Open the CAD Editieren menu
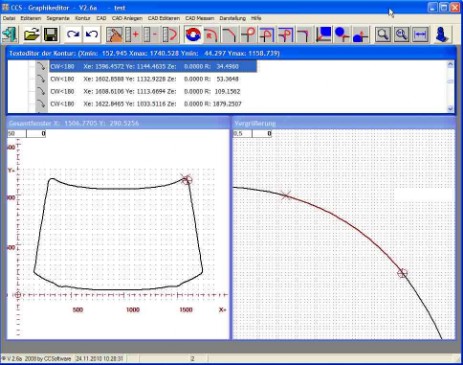The image size is (463, 365). pos(164,18)
